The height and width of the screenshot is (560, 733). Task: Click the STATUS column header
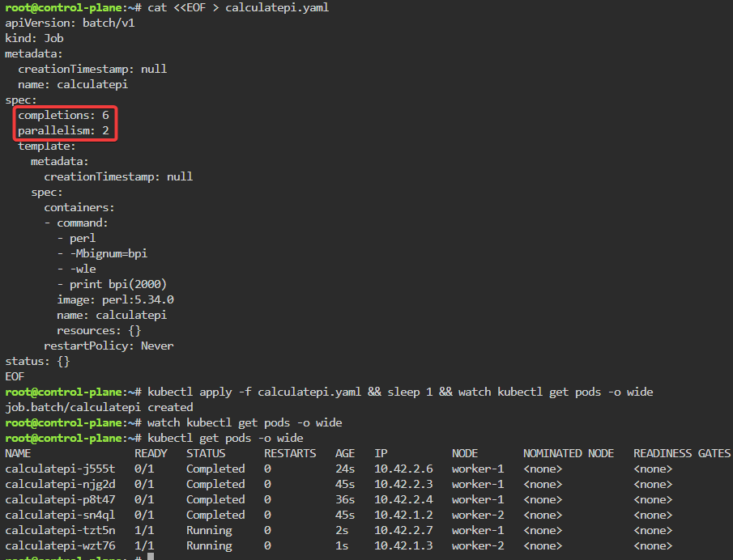click(206, 454)
